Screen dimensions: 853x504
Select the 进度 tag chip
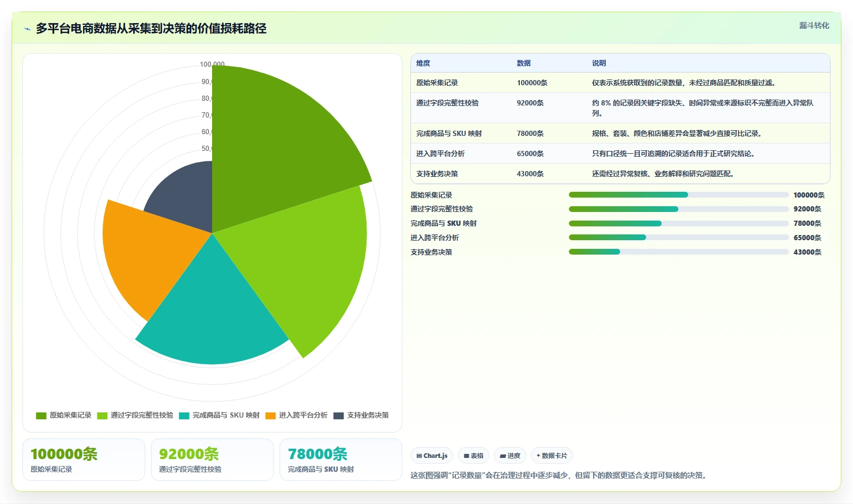pyautogui.click(x=510, y=456)
